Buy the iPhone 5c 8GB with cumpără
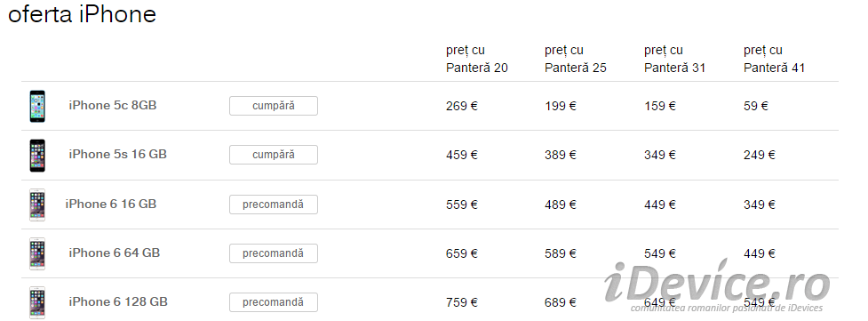The width and height of the screenshot is (868, 321). (x=274, y=106)
